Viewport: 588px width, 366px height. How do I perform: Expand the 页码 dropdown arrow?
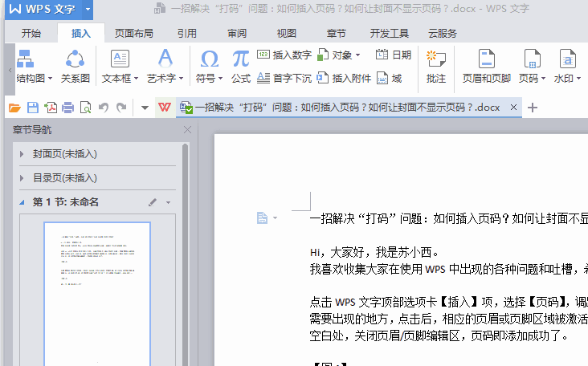click(x=543, y=79)
